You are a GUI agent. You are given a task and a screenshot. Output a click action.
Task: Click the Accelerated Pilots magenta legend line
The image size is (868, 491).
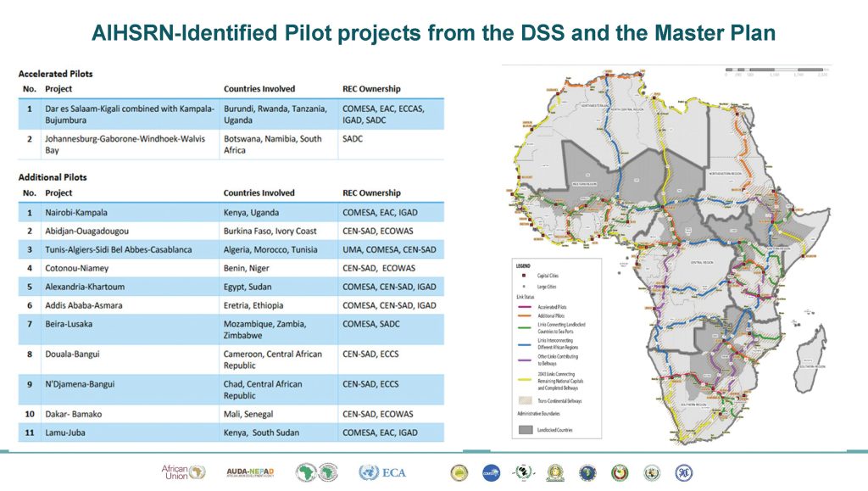point(526,306)
